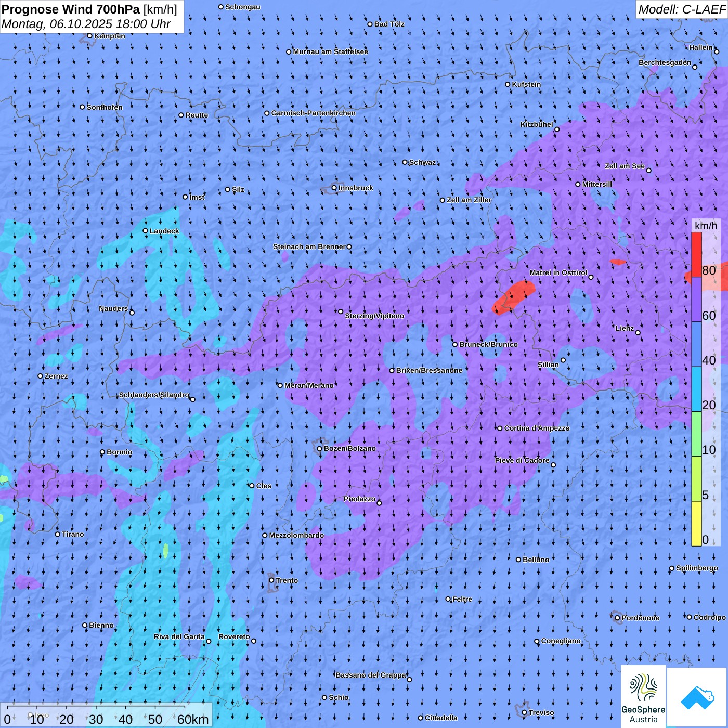728x728 pixels.
Task: Click the Zernez label
Action: (56, 376)
